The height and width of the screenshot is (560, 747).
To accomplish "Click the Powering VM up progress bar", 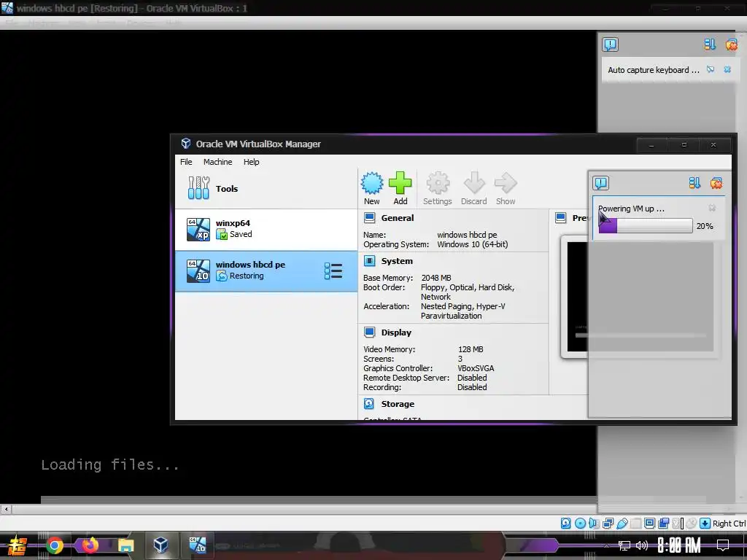I will click(x=645, y=226).
